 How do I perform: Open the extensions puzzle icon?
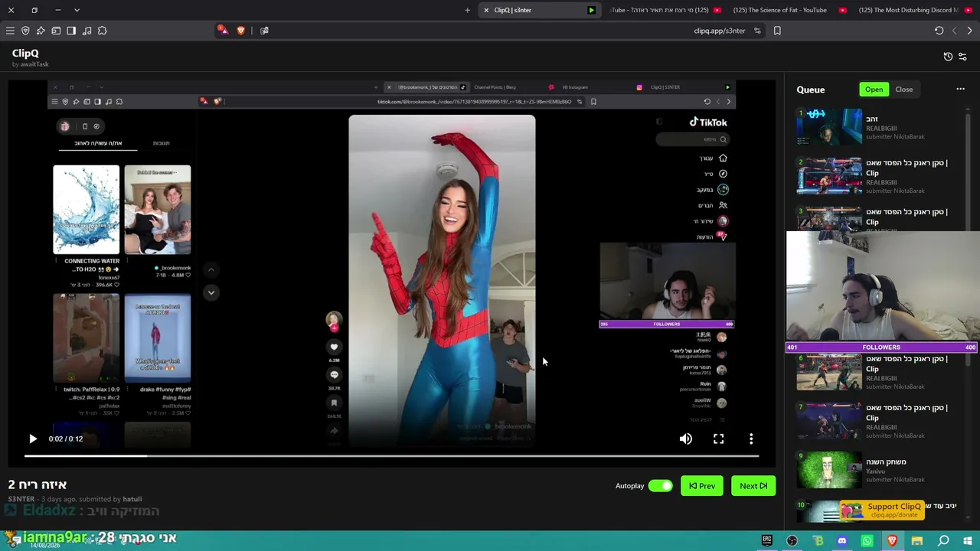[x=102, y=31]
